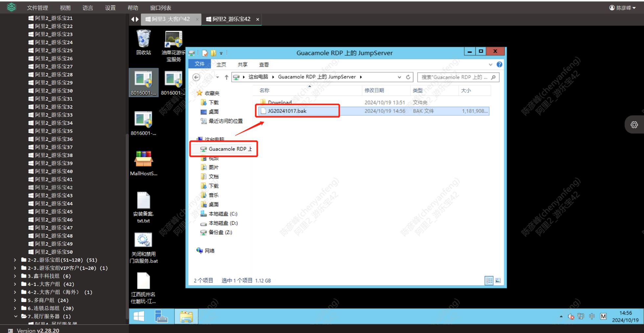Toggle the sidebar using Version bar icon

click(10, 330)
